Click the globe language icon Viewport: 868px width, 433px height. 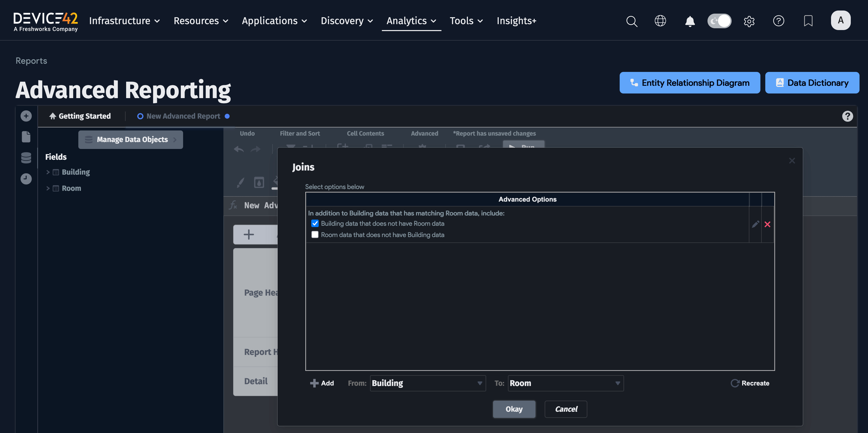coord(660,21)
